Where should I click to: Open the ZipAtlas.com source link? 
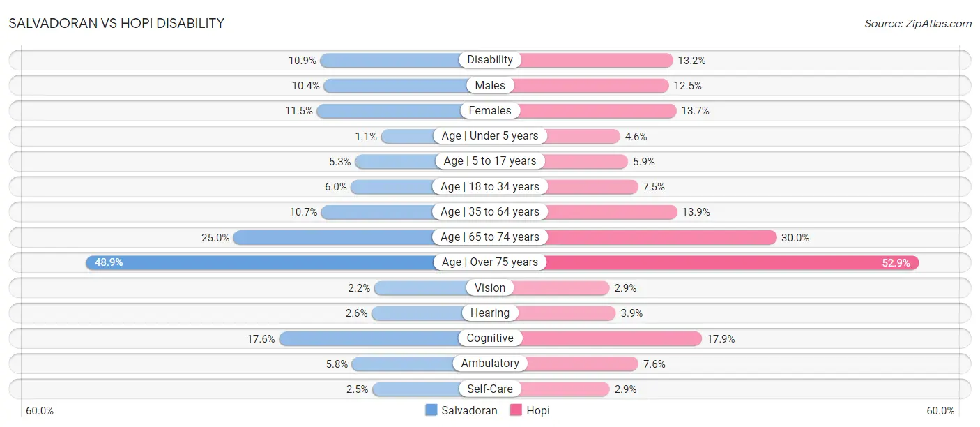coord(917,23)
